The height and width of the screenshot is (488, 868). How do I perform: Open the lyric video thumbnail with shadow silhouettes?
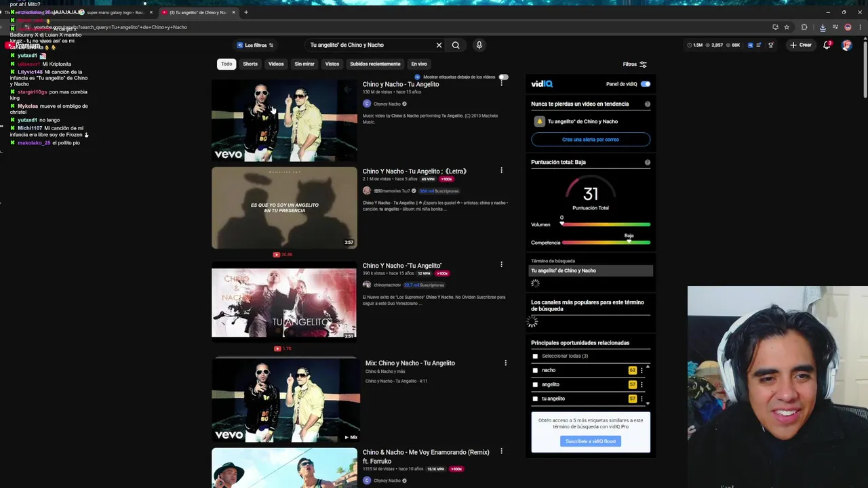coord(284,207)
